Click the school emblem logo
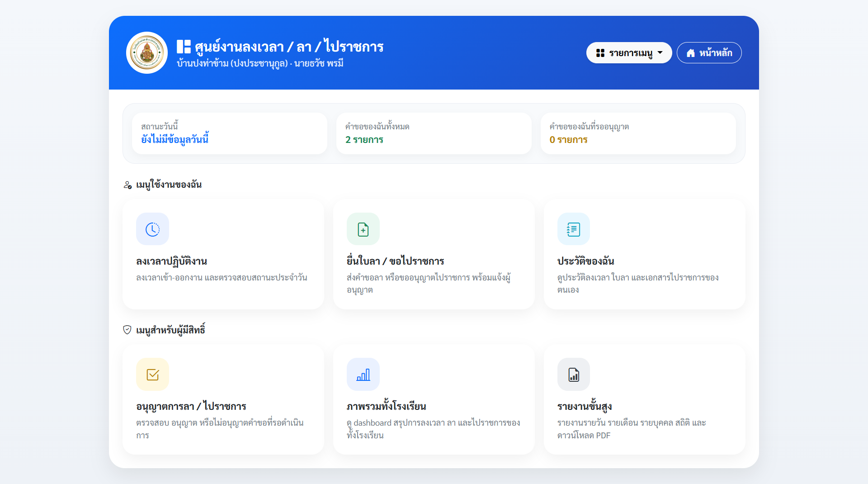This screenshot has height=484, width=868. pos(147,53)
